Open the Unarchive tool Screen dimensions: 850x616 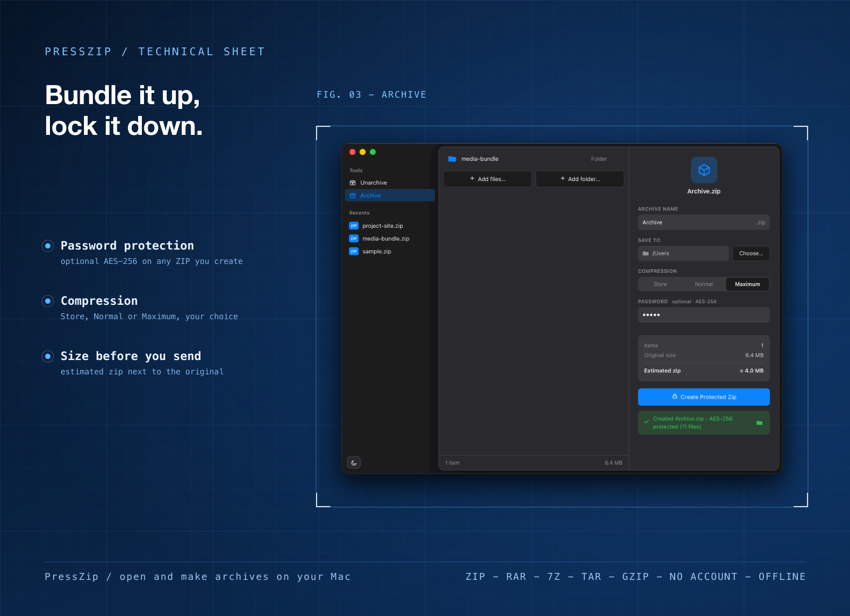[x=390, y=183]
